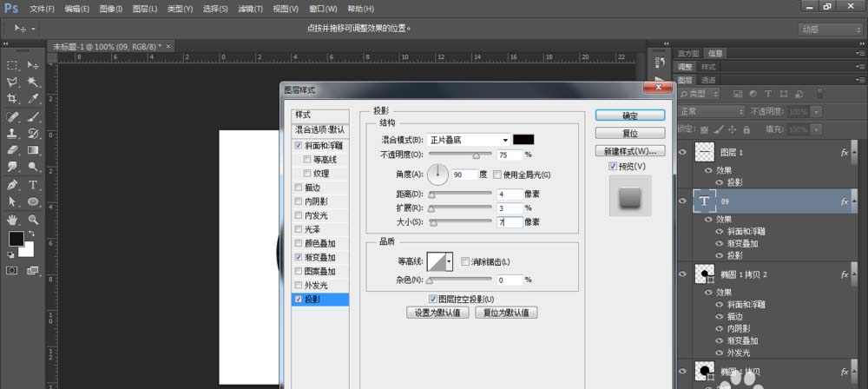Open the 图层 menu in menu bar
Viewport: 868px width, 389px height.
pos(146,9)
